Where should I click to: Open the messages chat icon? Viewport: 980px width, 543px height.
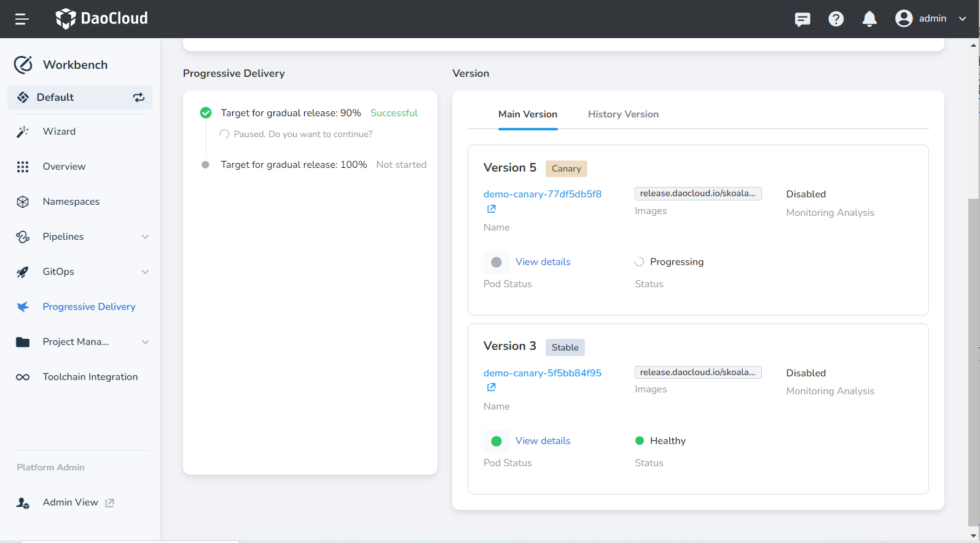802,19
